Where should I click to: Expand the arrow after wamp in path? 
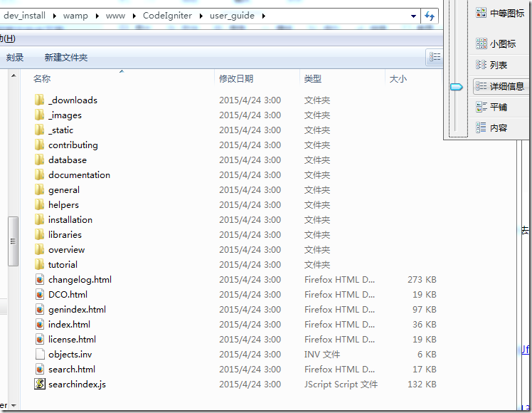point(97,16)
